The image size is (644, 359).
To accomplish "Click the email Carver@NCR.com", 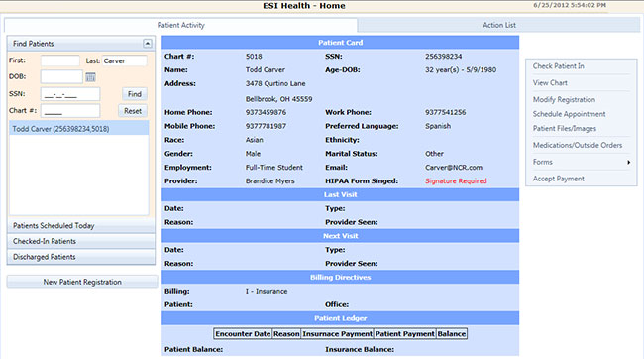I will (454, 168).
